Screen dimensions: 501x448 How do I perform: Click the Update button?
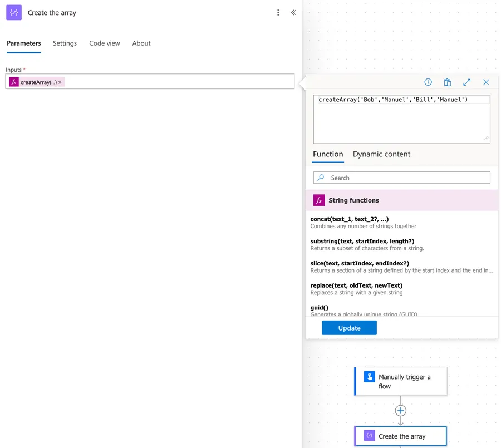point(349,328)
